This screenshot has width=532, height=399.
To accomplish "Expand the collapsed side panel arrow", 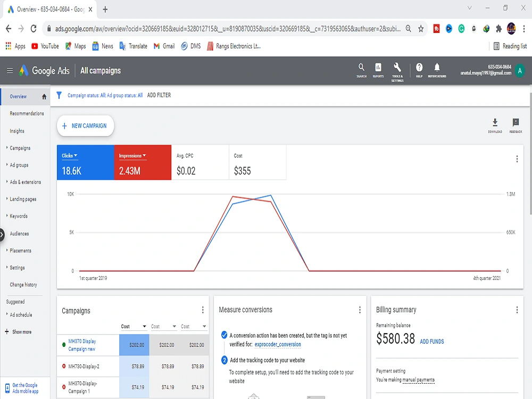I will point(2,235).
